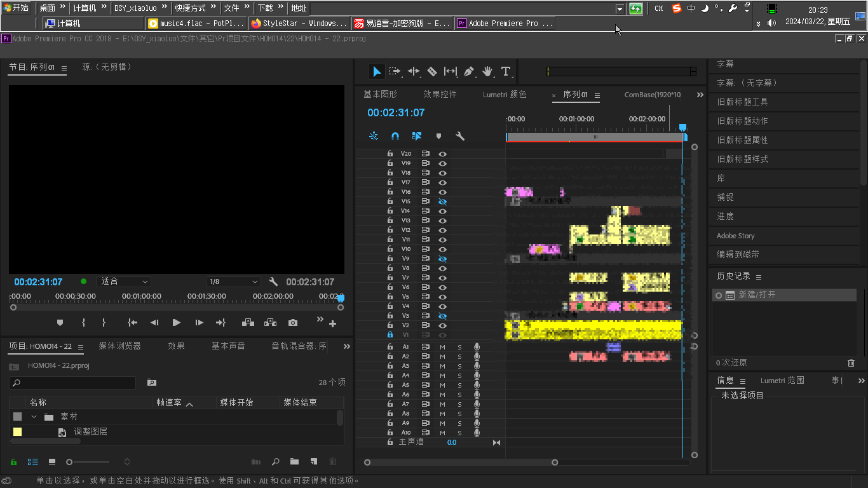Click Lift button in program monitor
Image resolution: width=868 pixels, height=488 pixels.
(248, 323)
